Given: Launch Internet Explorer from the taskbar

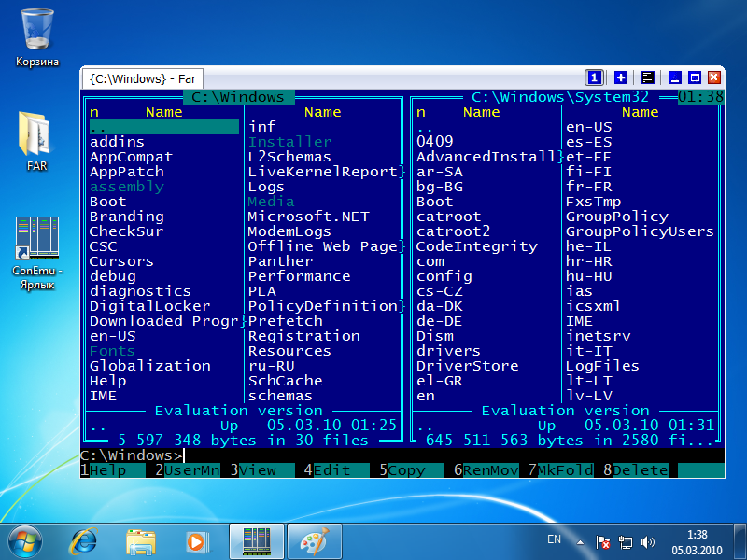Looking at the screenshot, I should (86, 540).
